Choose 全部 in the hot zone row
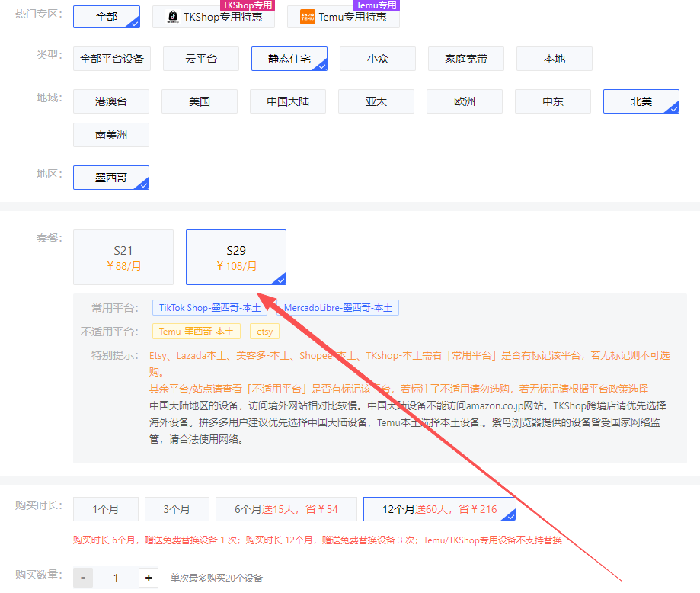The image size is (700, 593). point(107,17)
